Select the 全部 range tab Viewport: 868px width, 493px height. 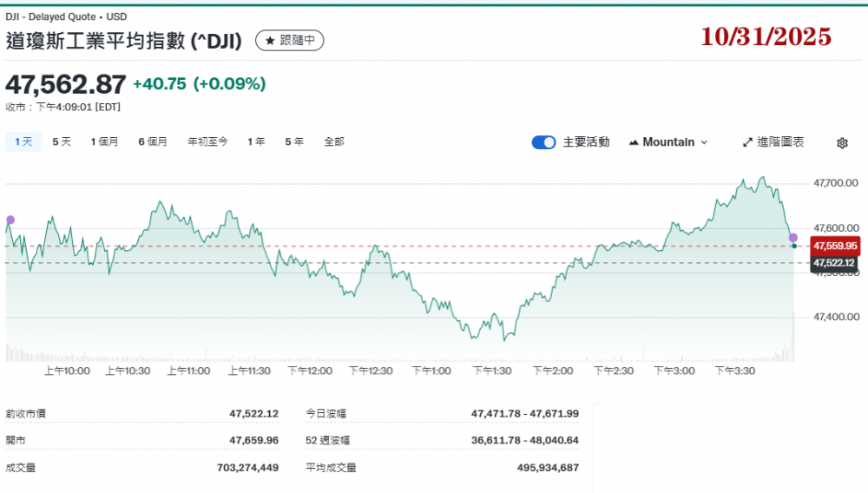[334, 141]
